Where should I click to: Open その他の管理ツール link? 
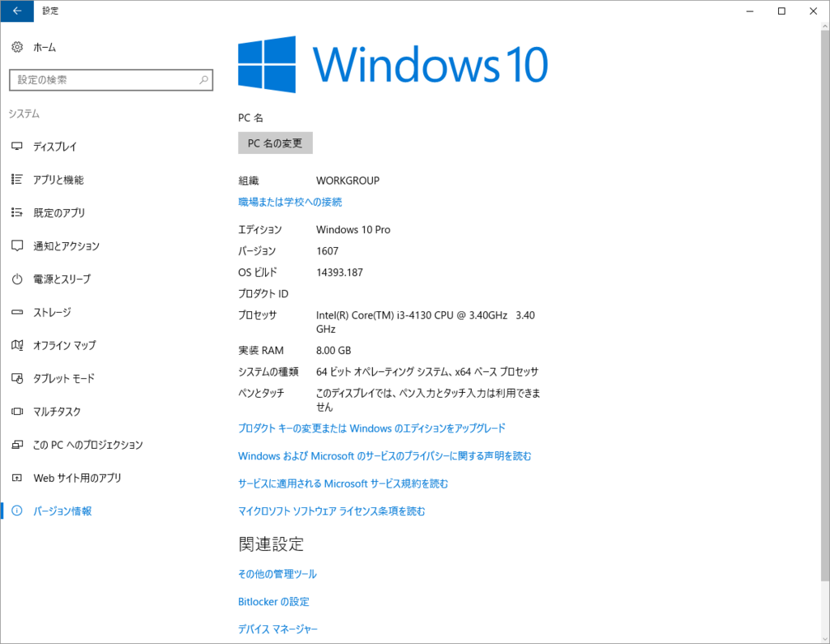277,574
